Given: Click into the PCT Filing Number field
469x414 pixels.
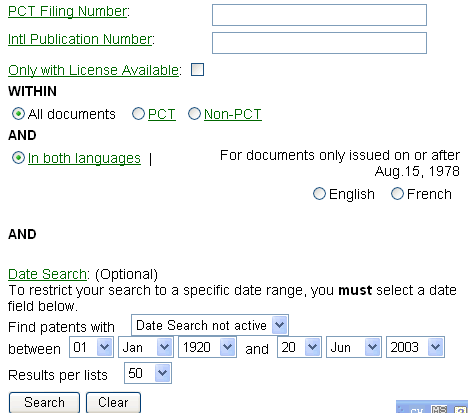Looking at the screenshot, I should click(x=319, y=15).
